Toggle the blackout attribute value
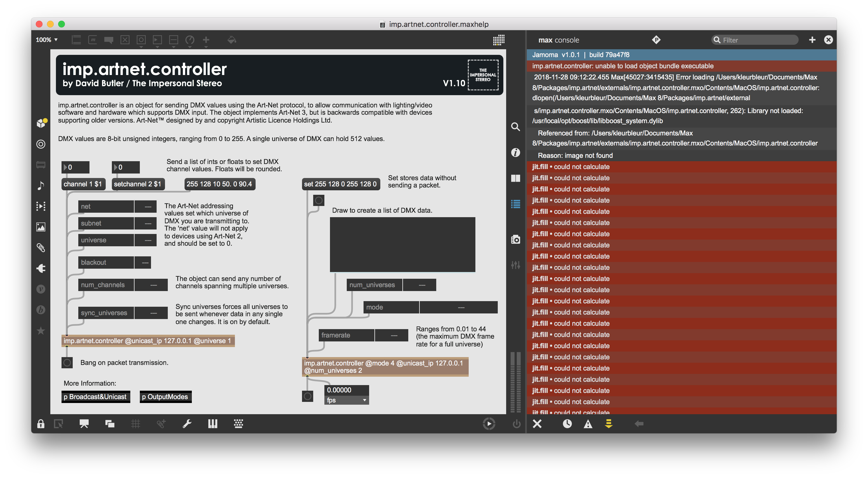The image size is (868, 478). pos(143,263)
